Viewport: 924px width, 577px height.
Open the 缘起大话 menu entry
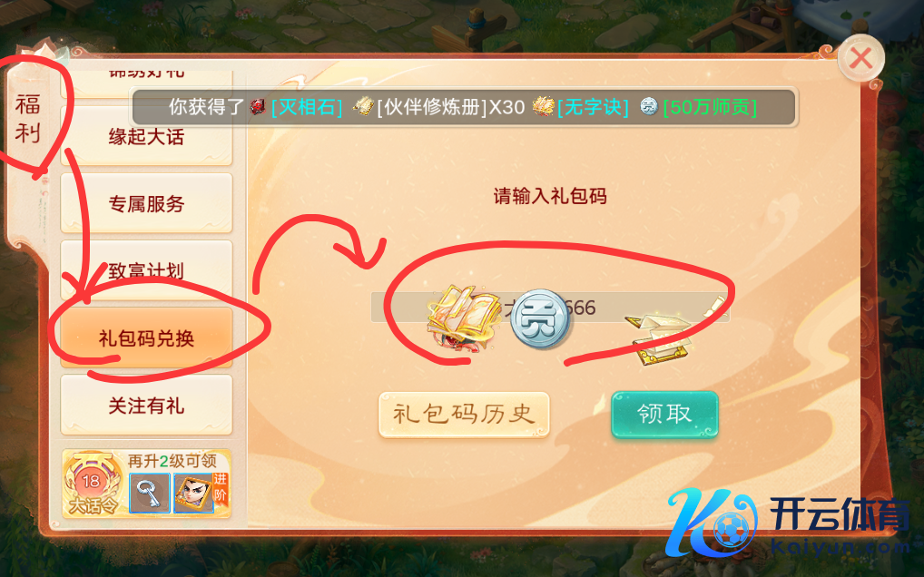click(x=146, y=137)
